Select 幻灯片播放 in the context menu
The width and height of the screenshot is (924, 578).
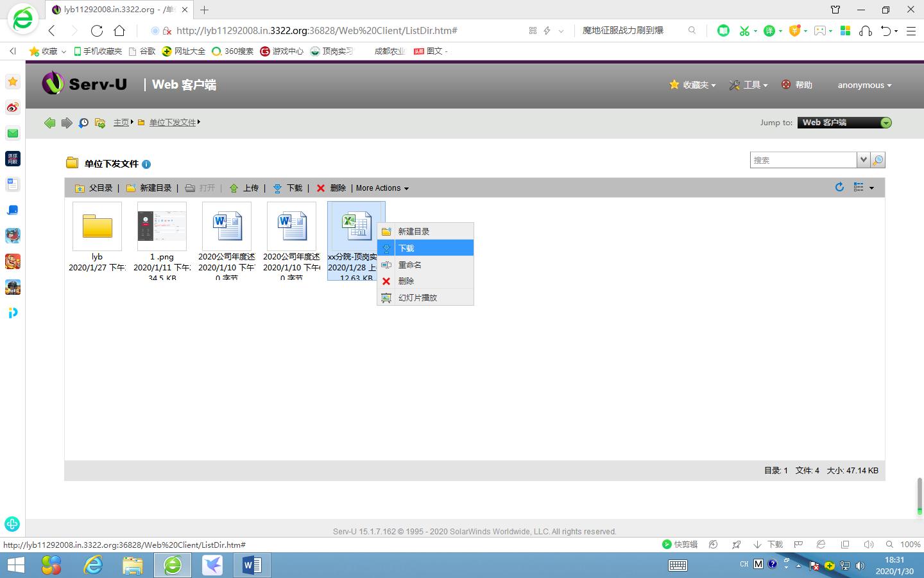coord(418,297)
